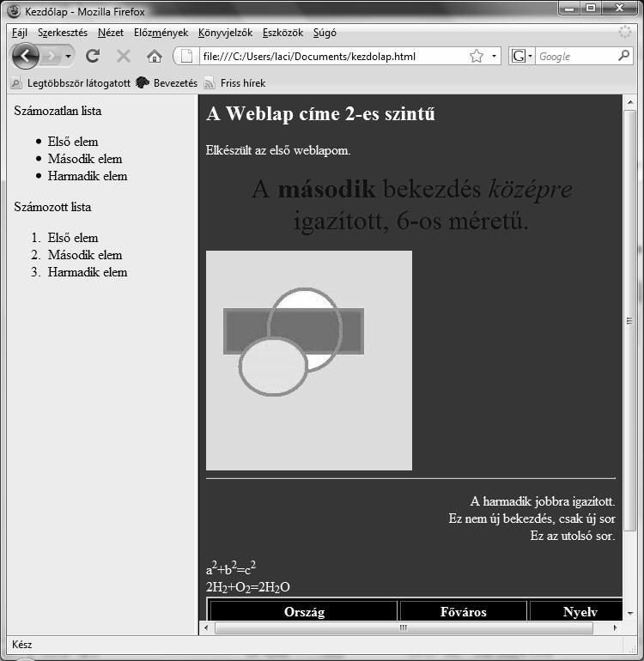This screenshot has height=661, width=644.
Task: Reload the current page
Action: click(x=93, y=56)
